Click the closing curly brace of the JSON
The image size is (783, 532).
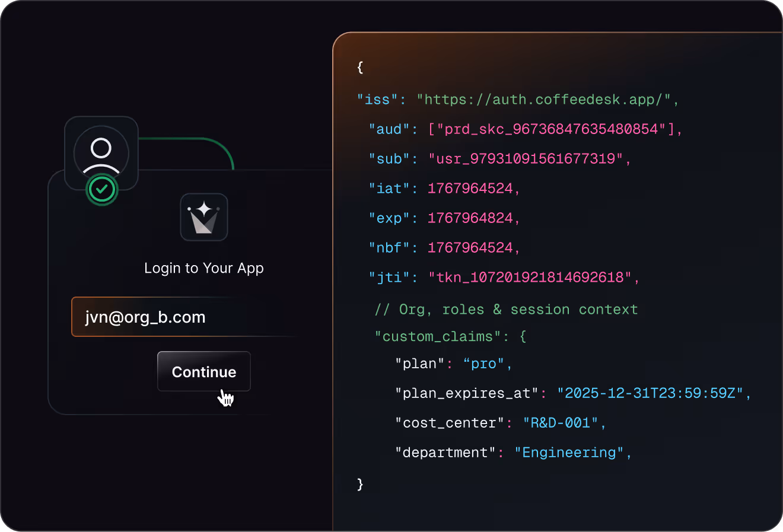coord(360,484)
